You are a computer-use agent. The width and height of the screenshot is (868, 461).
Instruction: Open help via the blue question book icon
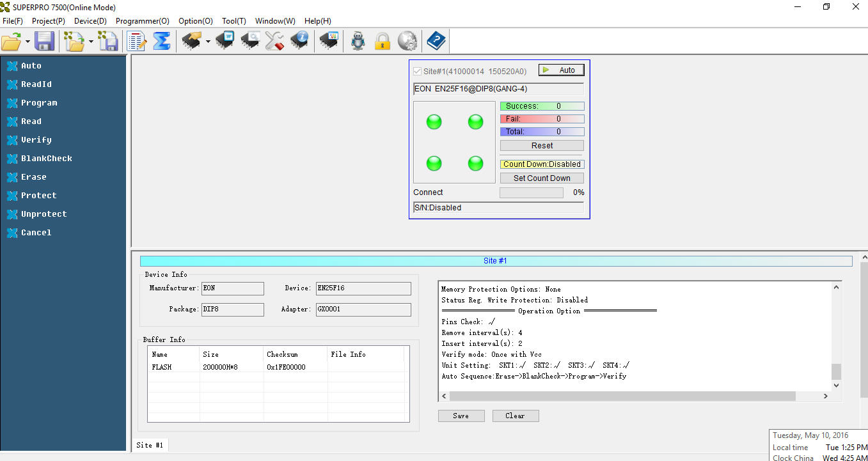[x=436, y=42]
